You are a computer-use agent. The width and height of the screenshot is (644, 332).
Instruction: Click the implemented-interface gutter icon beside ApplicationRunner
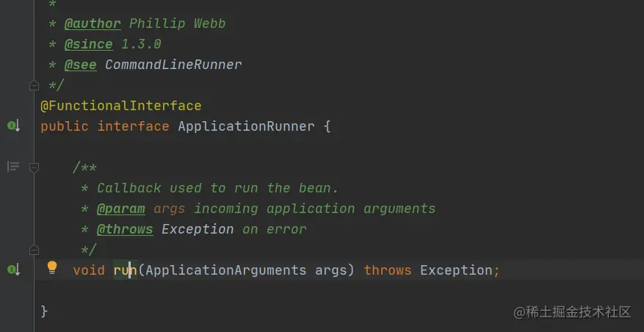point(13,126)
